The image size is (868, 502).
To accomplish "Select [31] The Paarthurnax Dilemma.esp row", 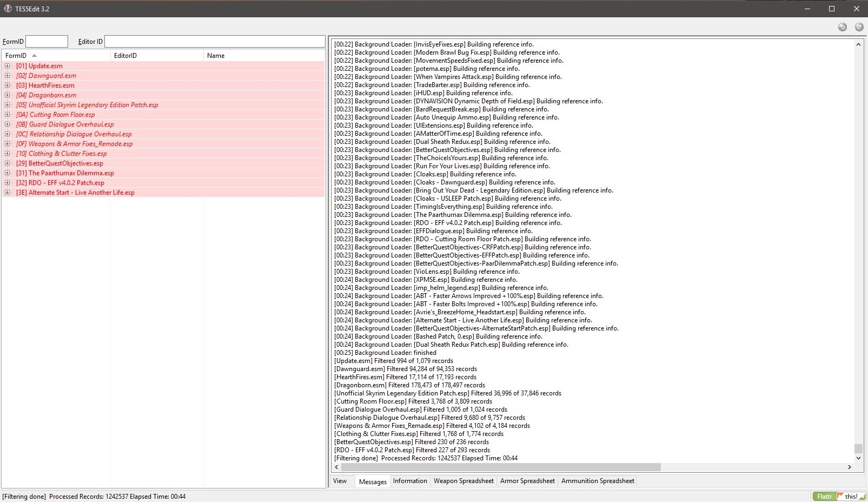I will click(163, 173).
